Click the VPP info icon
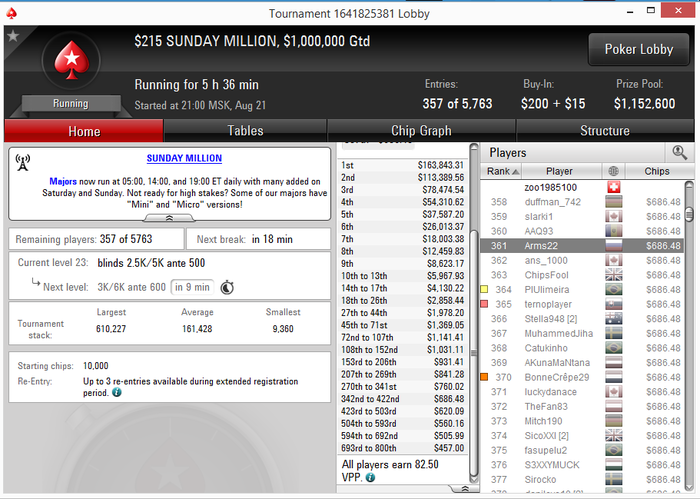 tap(370, 478)
